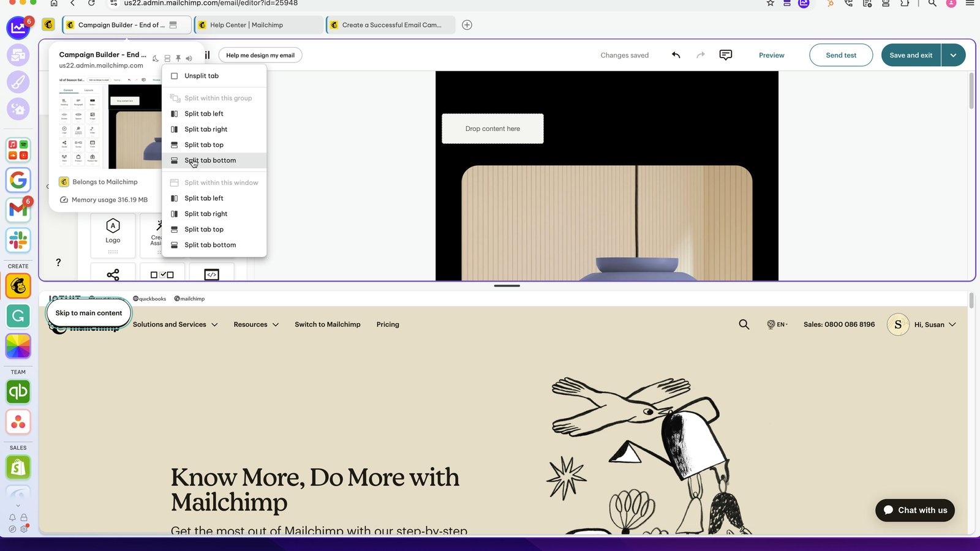Toggle the Unsplit tab checkbox

tap(175, 76)
